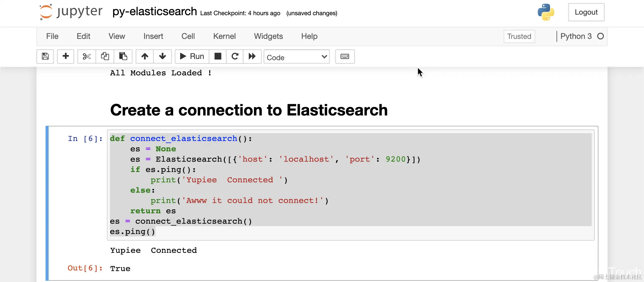Restart the kernel with the circular arrow
Viewport: 644px width, 282px height.
coord(235,56)
